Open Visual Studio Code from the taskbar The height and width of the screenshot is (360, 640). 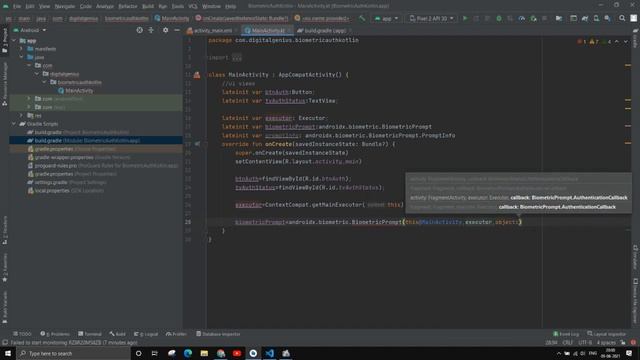(x=269, y=353)
